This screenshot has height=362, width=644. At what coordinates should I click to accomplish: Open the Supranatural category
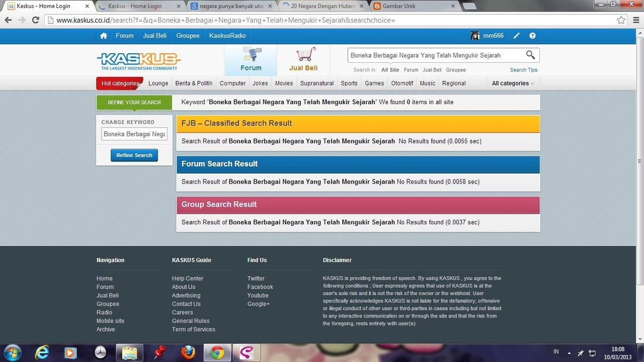tap(317, 83)
